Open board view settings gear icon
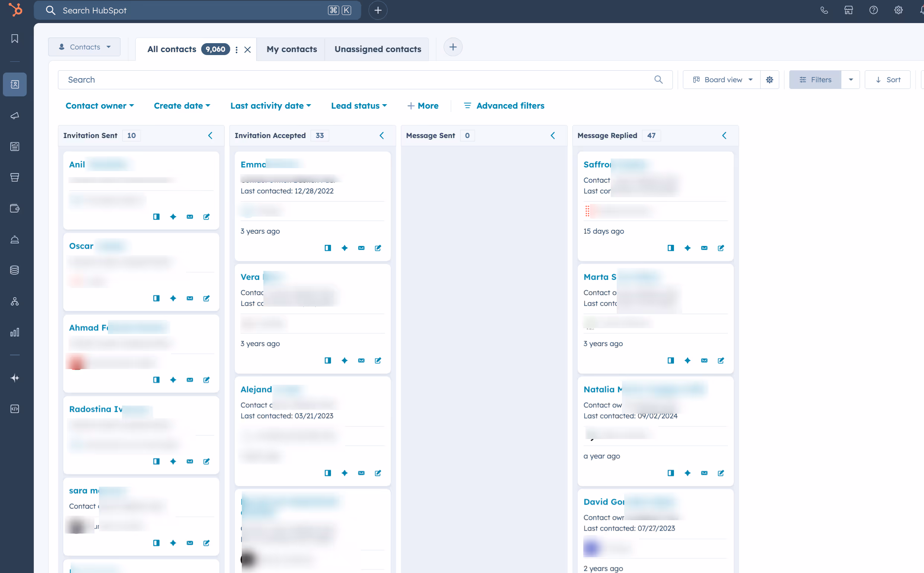This screenshot has height=573, width=924. [x=769, y=80]
